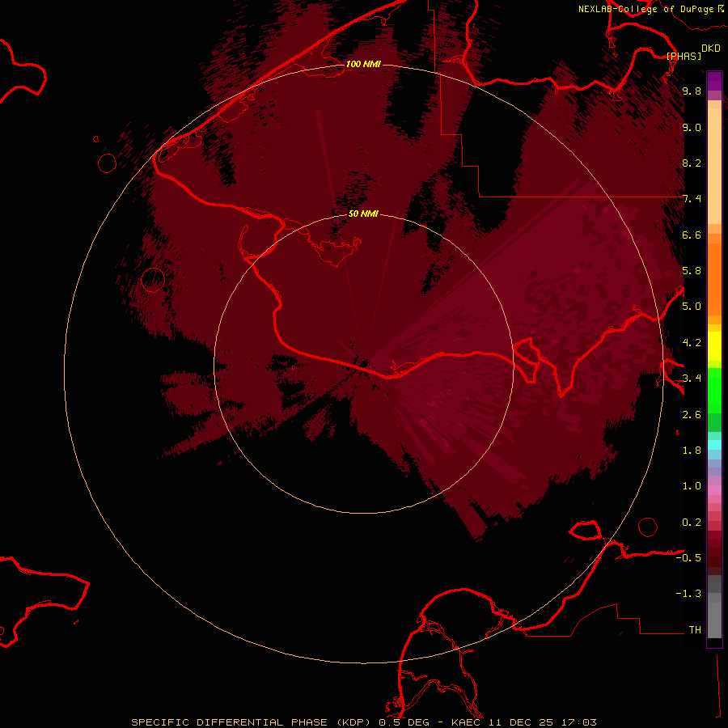Click the 1.0 scale value
The height and width of the screenshot is (728, 728).
pyautogui.click(x=692, y=486)
